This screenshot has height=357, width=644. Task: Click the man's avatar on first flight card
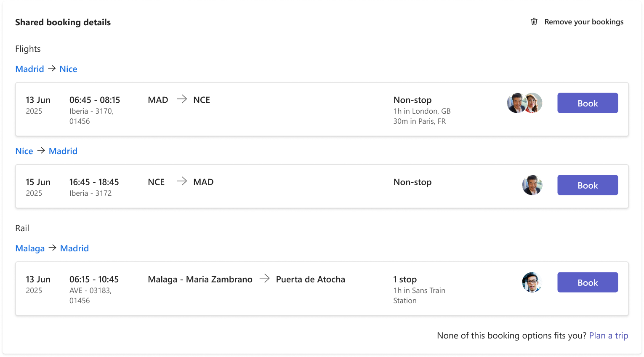tap(515, 103)
